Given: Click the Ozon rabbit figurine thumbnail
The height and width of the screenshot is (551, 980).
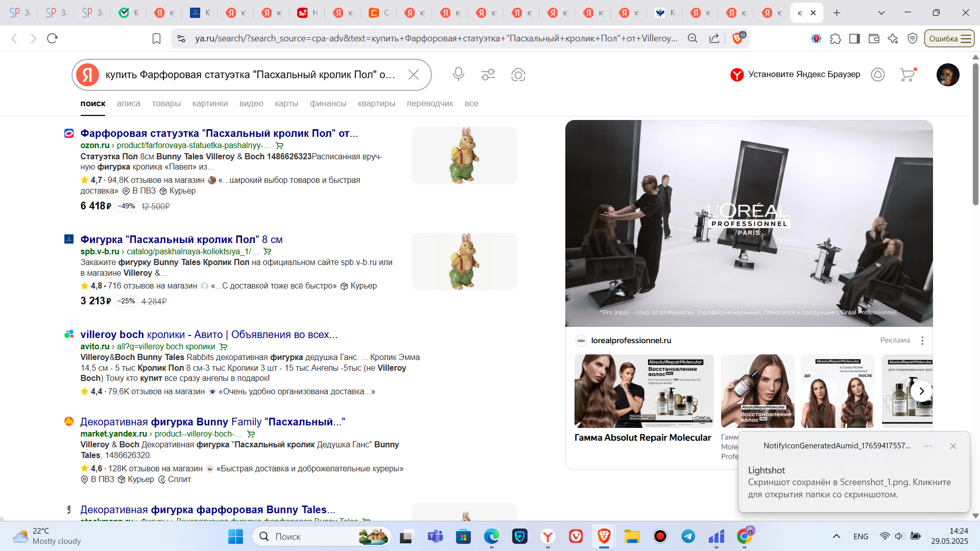Looking at the screenshot, I should point(464,155).
